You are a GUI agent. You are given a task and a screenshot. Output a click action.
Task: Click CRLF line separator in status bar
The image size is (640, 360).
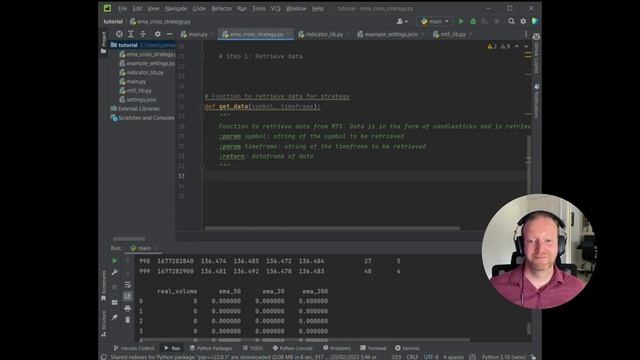[412, 357]
